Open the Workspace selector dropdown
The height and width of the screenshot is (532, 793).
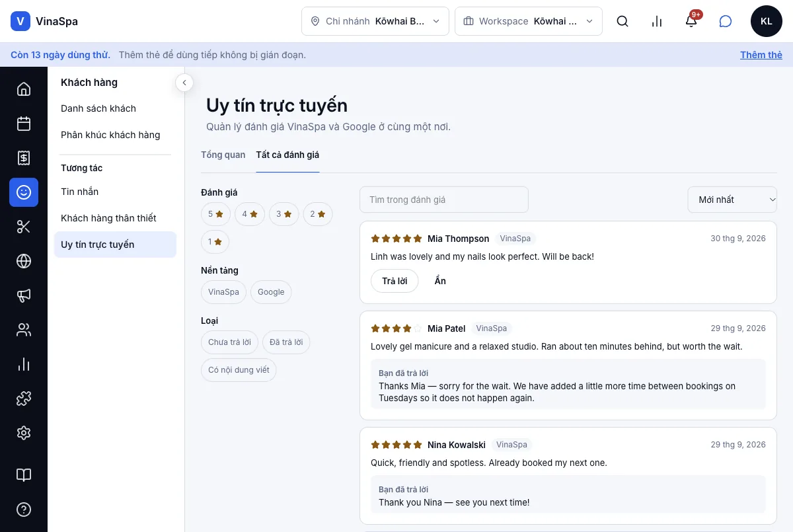pyautogui.click(x=529, y=21)
